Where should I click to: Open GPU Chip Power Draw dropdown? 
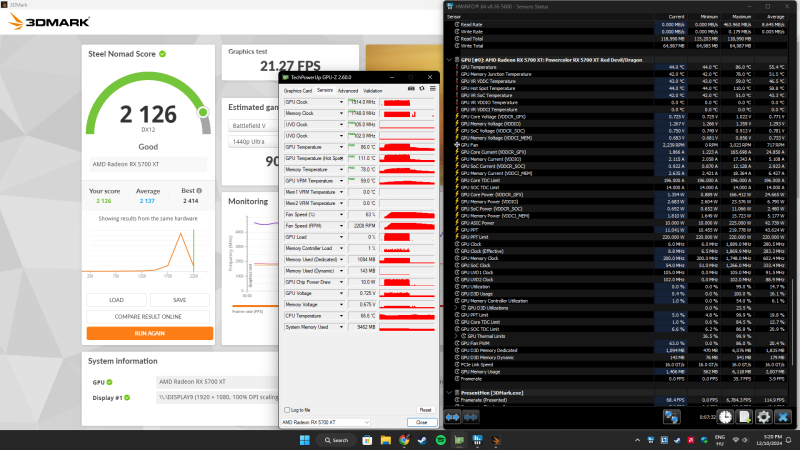pos(341,282)
